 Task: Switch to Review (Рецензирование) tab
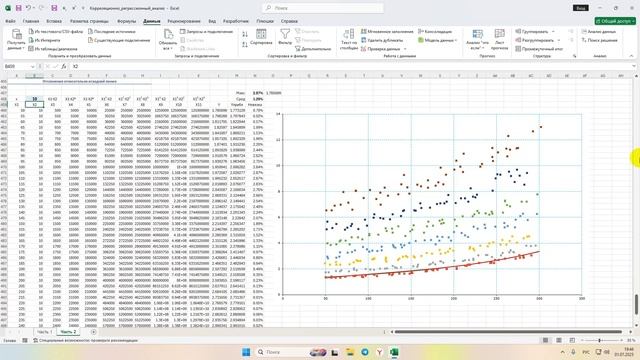(x=184, y=21)
